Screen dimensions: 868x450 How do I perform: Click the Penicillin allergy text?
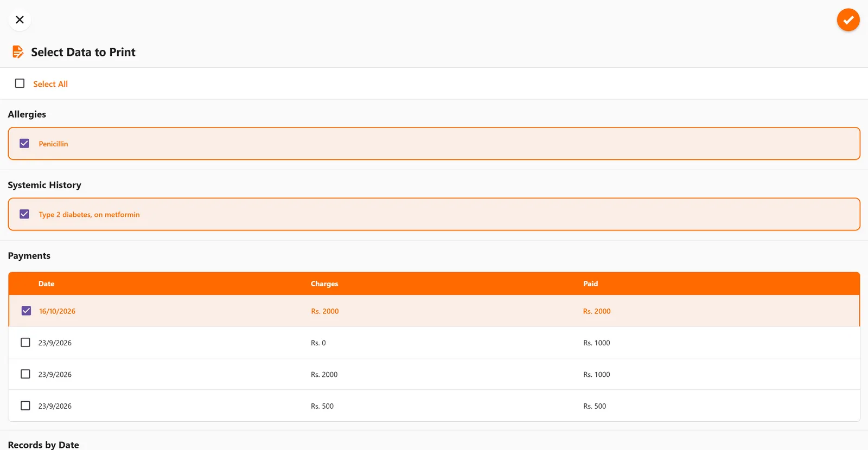(53, 144)
